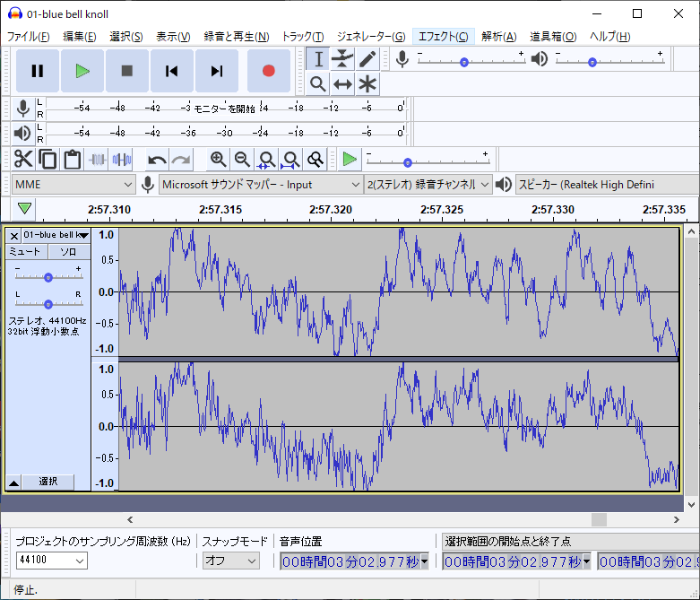The image size is (700, 600).
Task: Open the 01-blue bell track name menu
Action: 56,235
